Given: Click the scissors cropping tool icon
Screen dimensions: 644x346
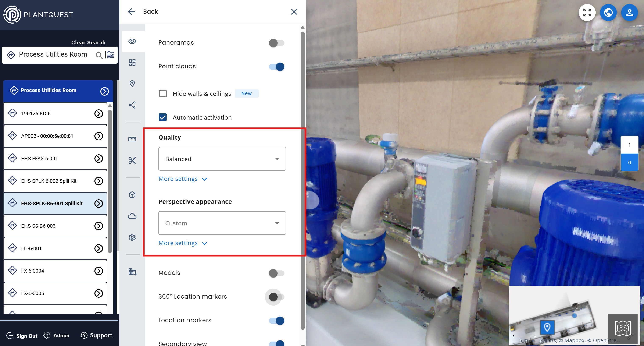Looking at the screenshot, I should click(x=132, y=160).
